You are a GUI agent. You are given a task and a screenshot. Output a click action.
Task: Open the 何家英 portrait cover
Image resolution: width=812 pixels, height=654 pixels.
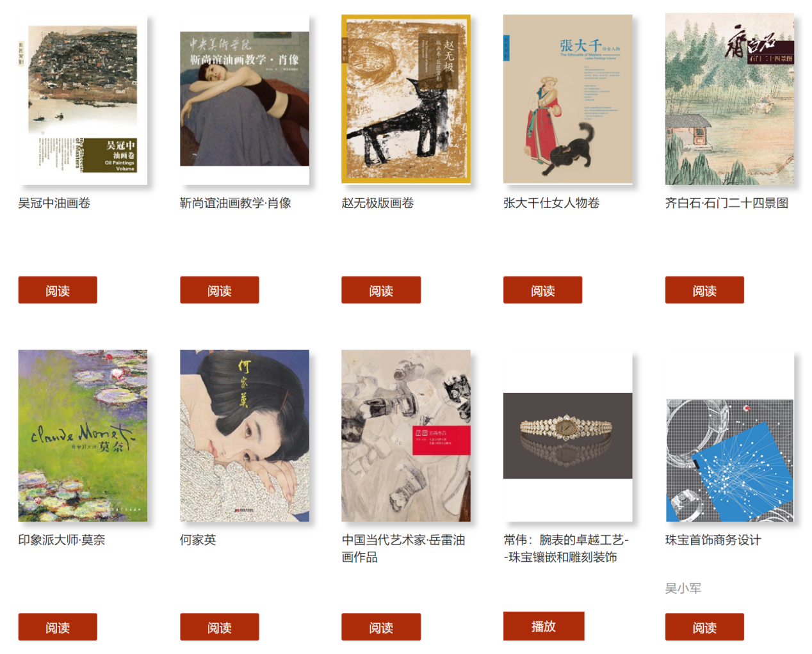(245, 436)
